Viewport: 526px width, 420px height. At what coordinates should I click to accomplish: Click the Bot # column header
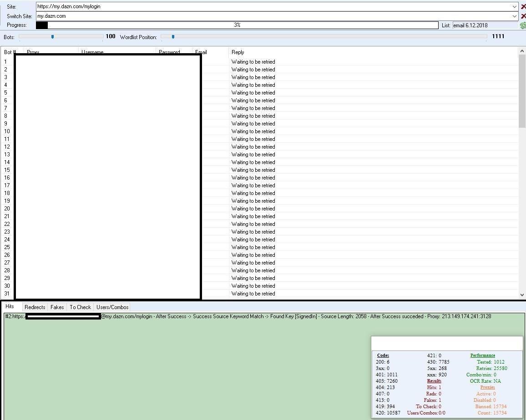10,52
